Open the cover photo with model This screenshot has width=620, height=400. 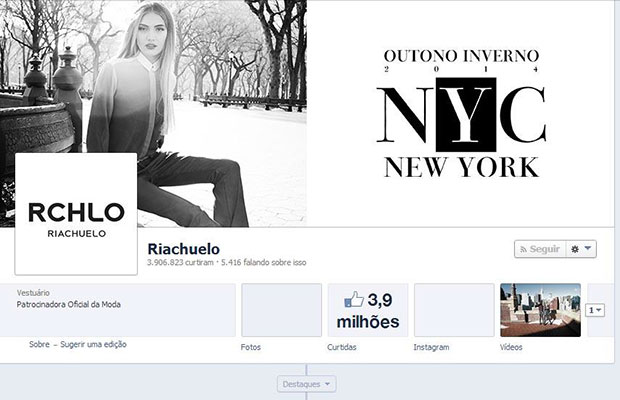[153, 113]
